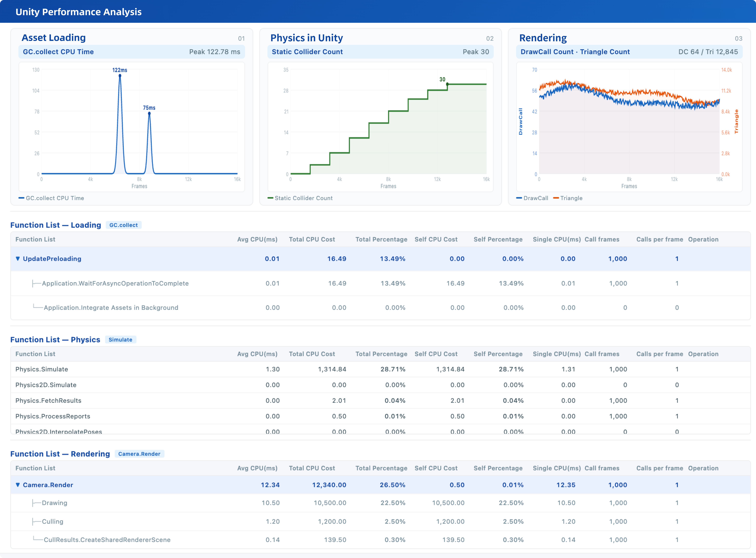Screen dimensions: 756x558
Task: Click the 12,340.00 Total CPU Cost for Camera.Render
Action: click(329, 485)
